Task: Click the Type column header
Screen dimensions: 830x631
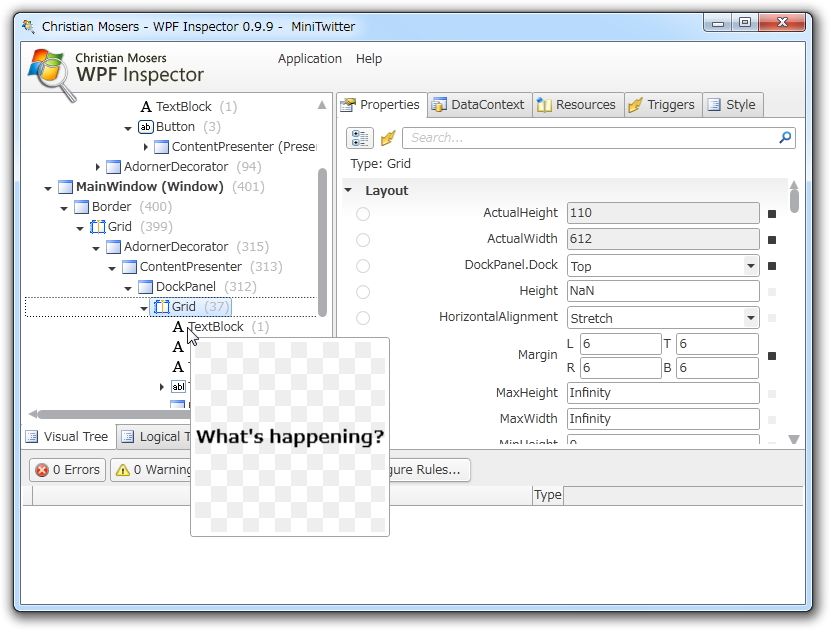Action: 547,495
